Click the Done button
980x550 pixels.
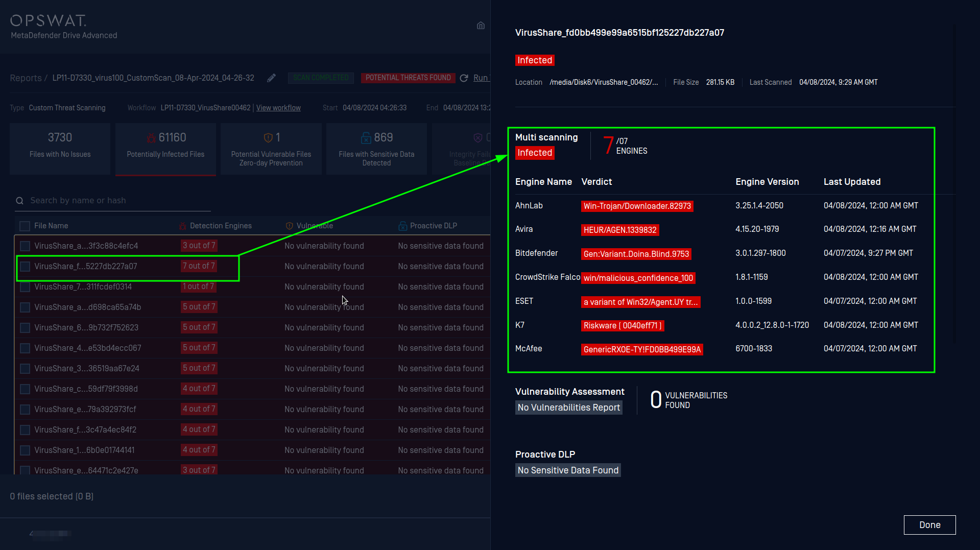(x=929, y=525)
